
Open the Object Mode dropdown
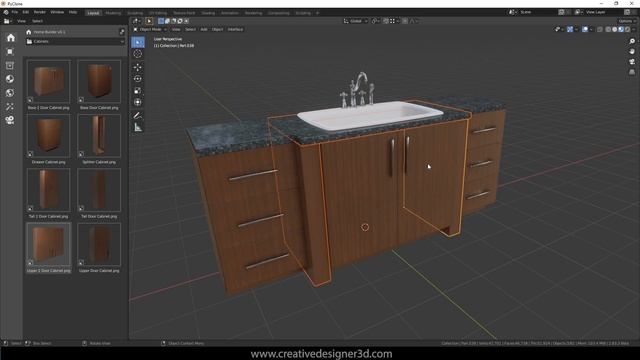(150, 29)
